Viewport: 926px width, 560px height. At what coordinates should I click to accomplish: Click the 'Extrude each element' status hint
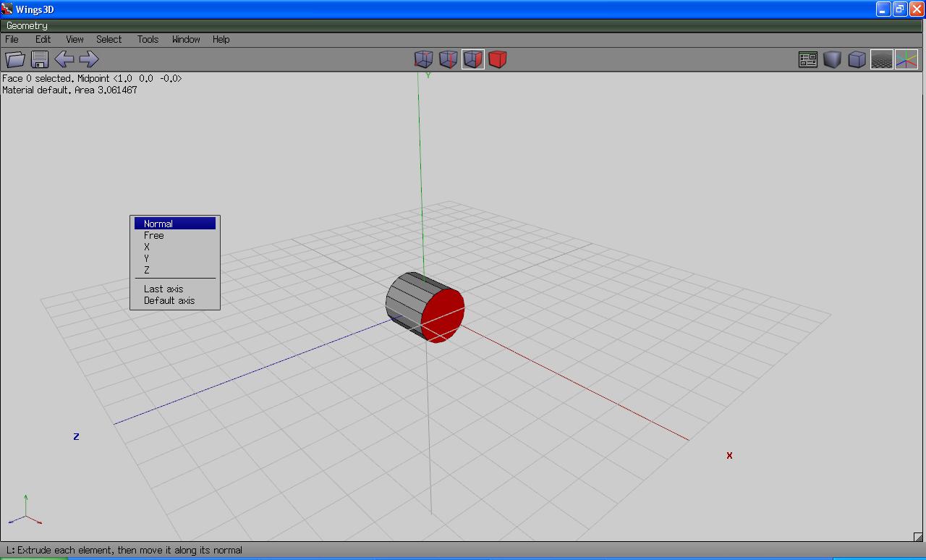tap(124, 551)
